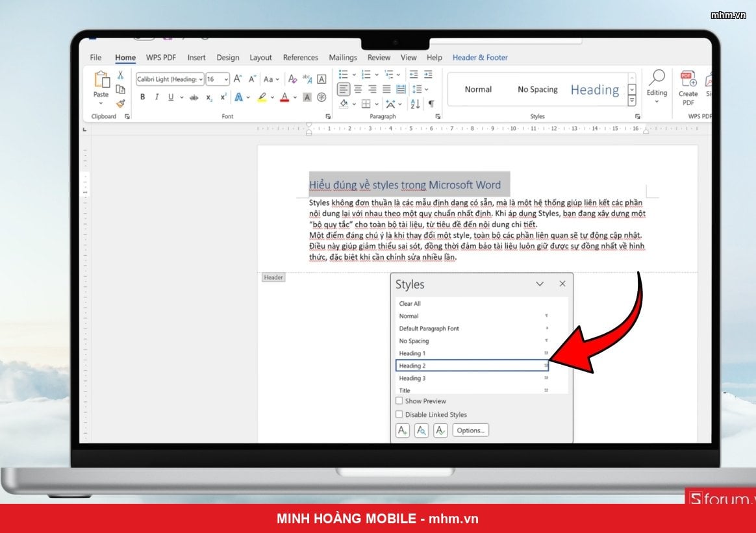Expand the Styles gallery more arrow
Viewport: 756px width, 533px height.
(631, 100)
